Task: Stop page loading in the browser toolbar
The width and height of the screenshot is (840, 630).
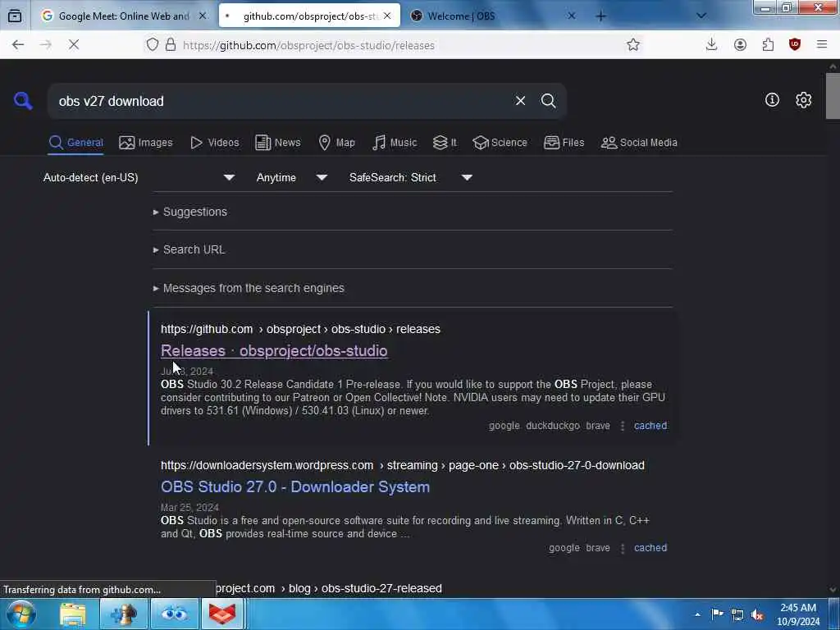Action: (x=74, y=45)
